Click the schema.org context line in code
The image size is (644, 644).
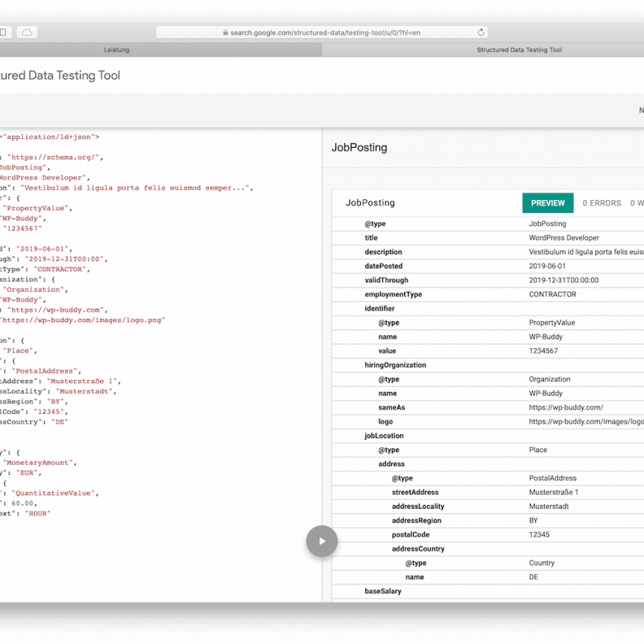coord(52,157)
